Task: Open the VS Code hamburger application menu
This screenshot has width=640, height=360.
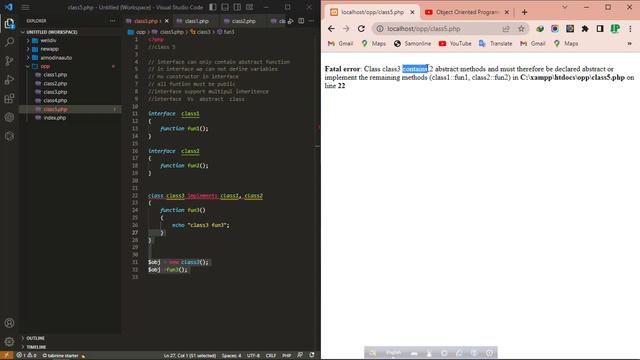Action: coord(25,7)
